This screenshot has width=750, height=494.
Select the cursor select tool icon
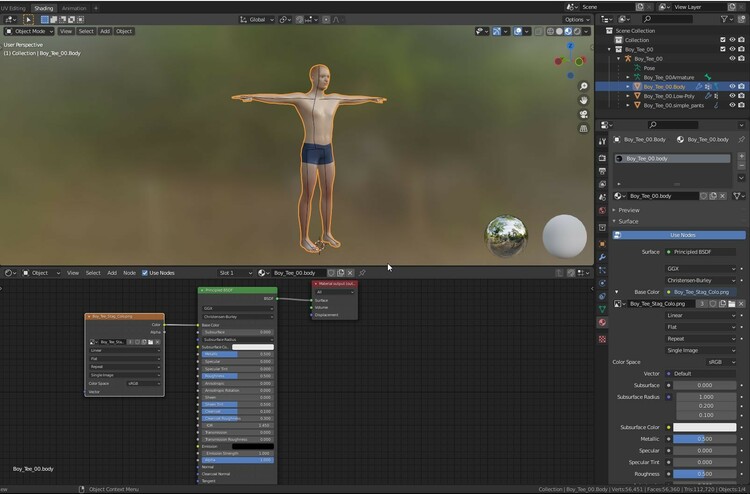(28, 19)
